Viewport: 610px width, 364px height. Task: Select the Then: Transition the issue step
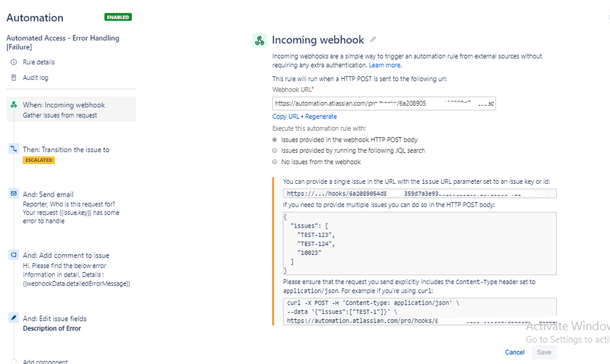pyautogui.click(x=66, y=150)
